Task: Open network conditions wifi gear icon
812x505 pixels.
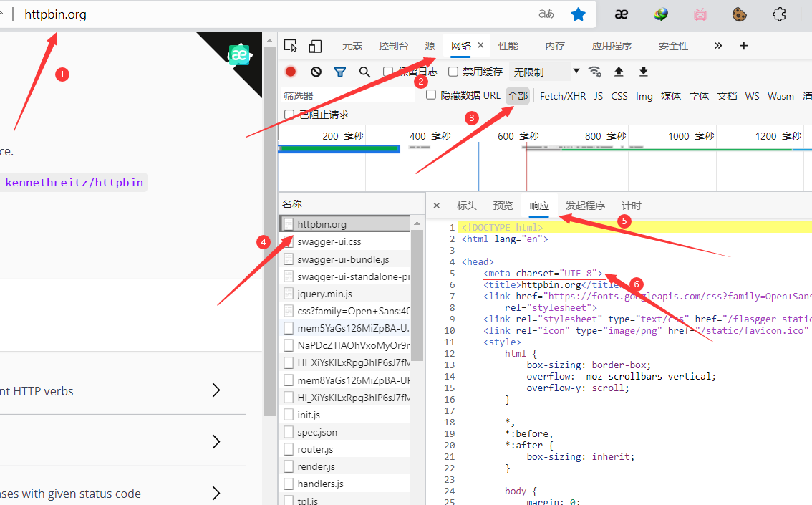Action: 595,72
